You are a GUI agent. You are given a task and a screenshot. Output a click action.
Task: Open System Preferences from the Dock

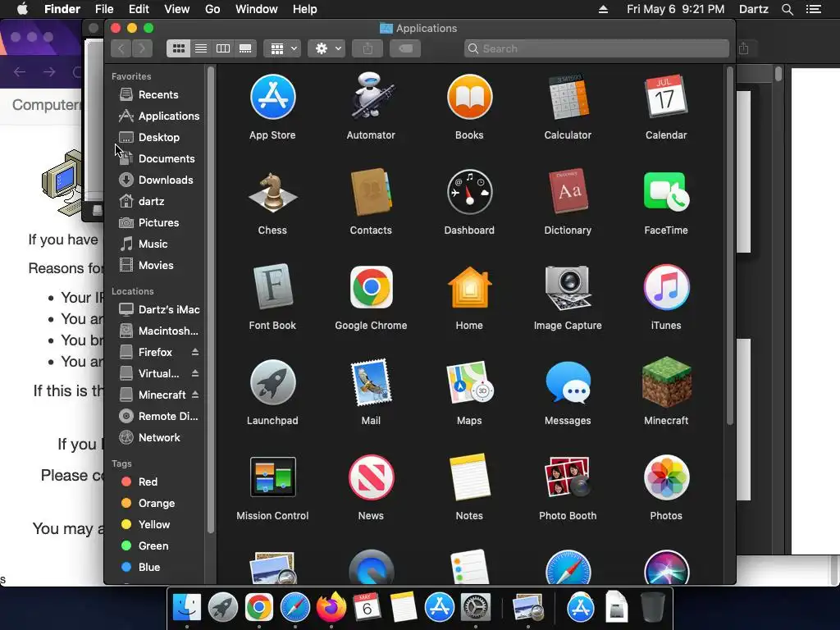click(475, 608)
